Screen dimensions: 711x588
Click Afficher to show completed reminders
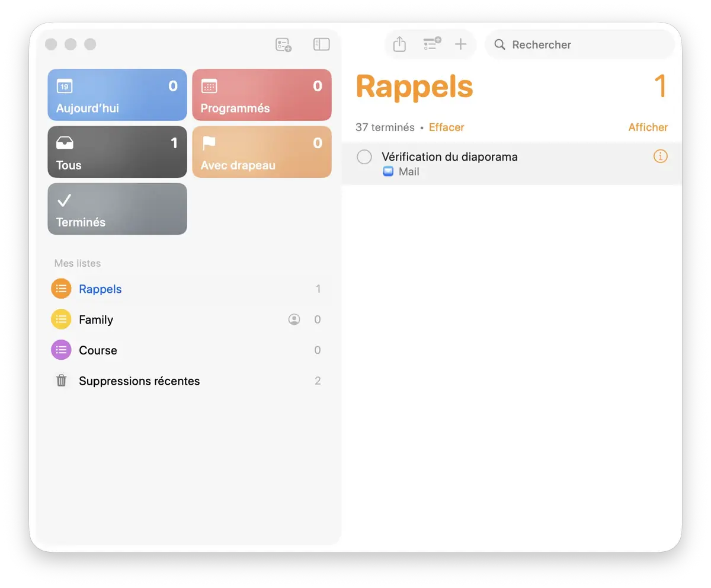pos(648,127)
